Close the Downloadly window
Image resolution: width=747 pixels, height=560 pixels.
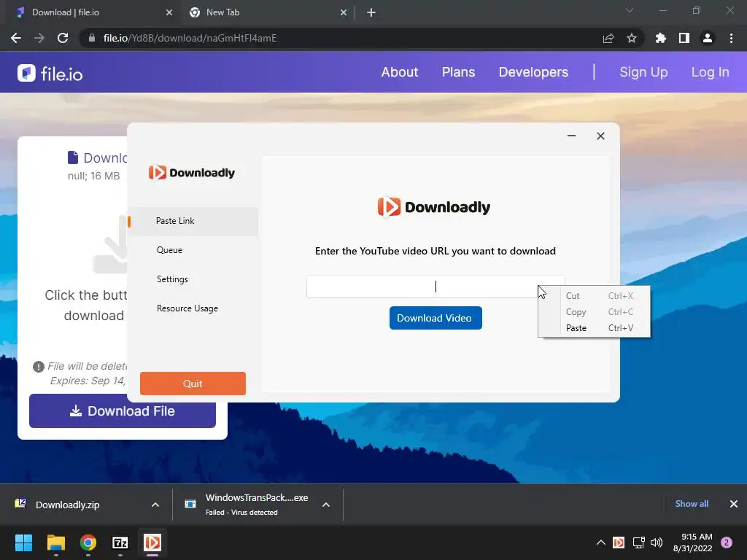click(601, 136)
